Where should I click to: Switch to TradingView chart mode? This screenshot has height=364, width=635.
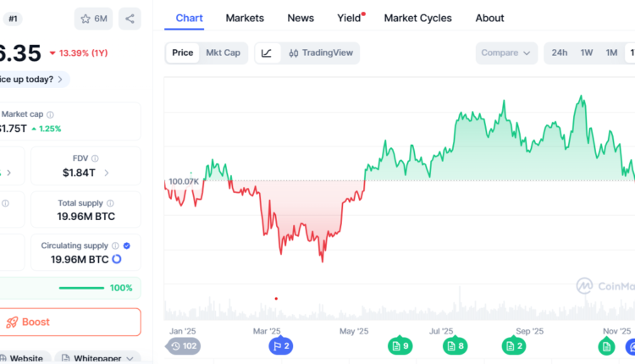pyautogui.click(x=319, y=53)
